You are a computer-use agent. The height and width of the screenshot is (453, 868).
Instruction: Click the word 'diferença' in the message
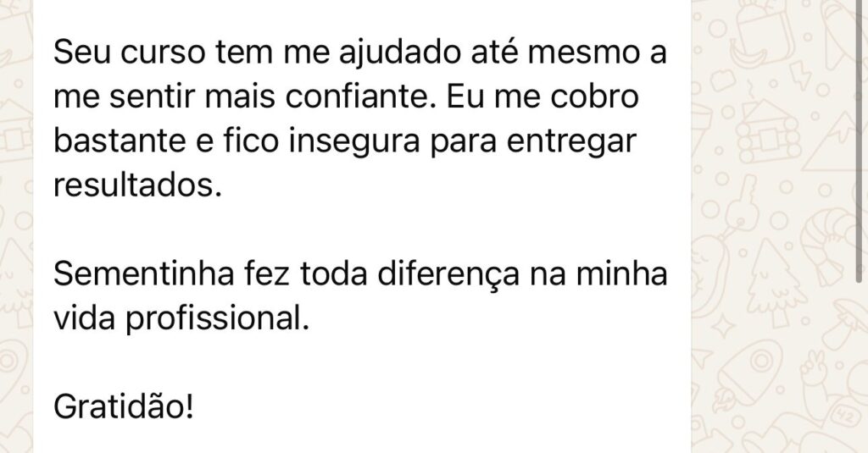448,275
